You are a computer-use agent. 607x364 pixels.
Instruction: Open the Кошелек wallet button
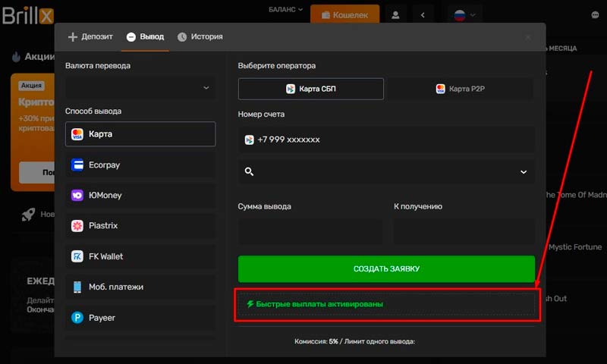click(x=344, y=14)
